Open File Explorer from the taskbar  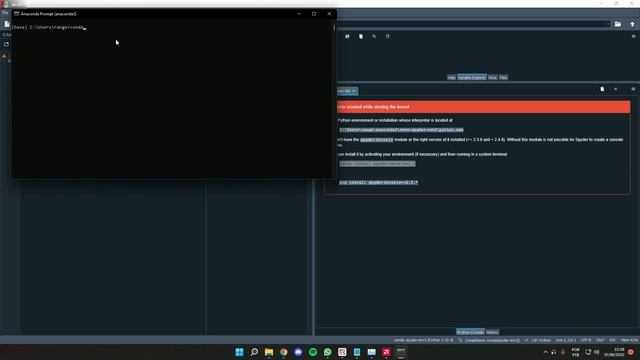(269, 352)
